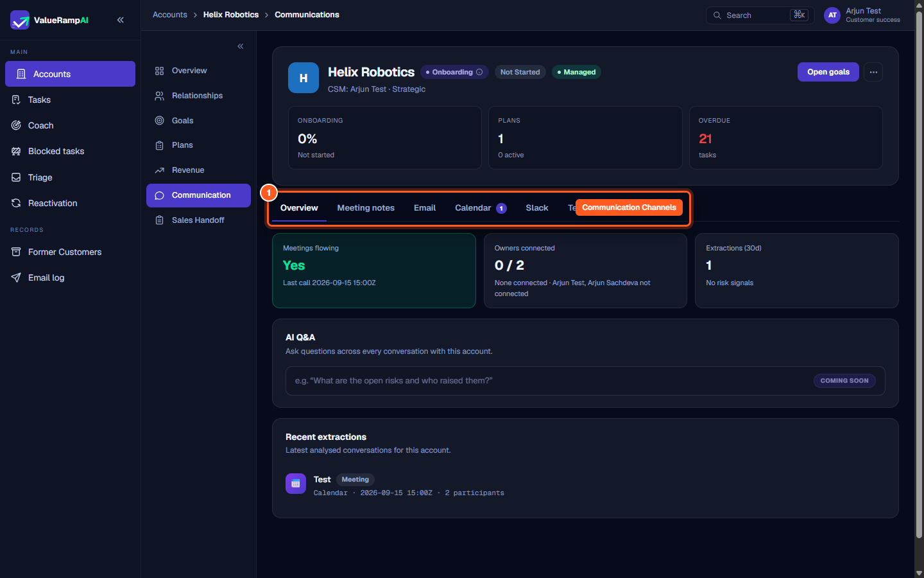Click the CSM: Arjun Test · Strategic text

click(x=377, y=89)
